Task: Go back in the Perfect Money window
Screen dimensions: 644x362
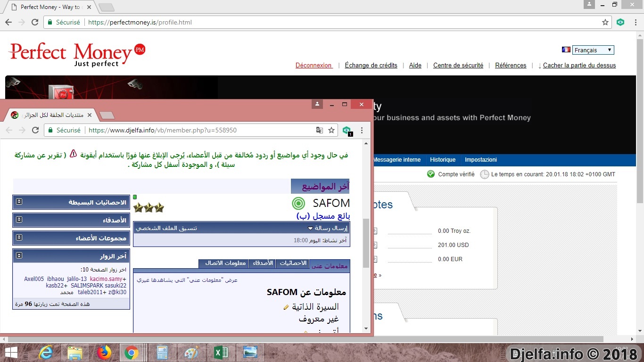Action: coord(8,22)
